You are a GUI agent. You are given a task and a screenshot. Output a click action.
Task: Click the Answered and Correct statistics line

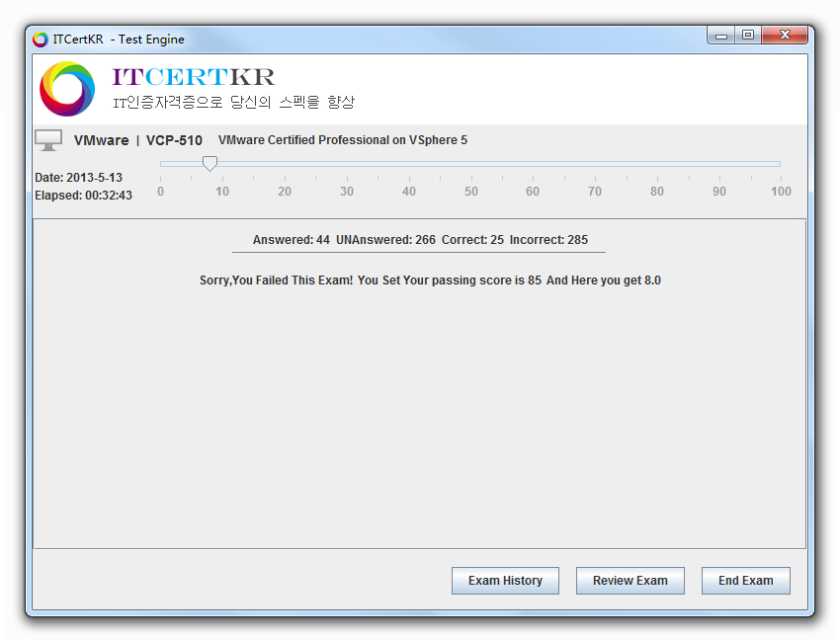(x=419, y=240)
